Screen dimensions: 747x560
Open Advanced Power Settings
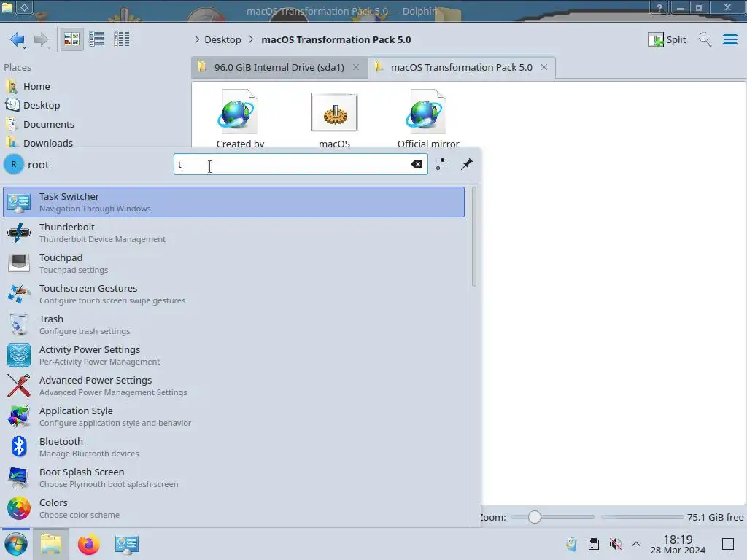[x=233, y=386]
